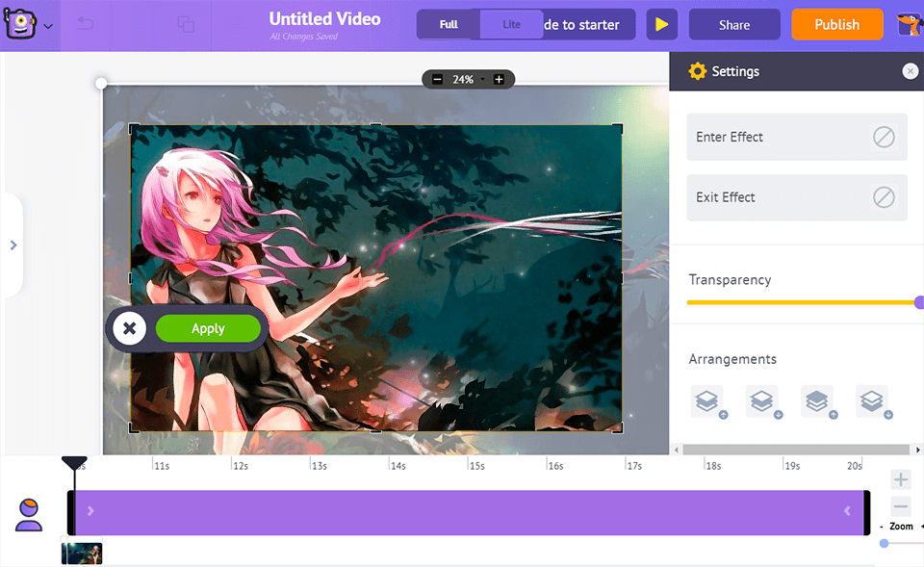The height and width of the screenshot is (567, 924).
Task: Click the green Apply button
Action: (x=208, y=328)
